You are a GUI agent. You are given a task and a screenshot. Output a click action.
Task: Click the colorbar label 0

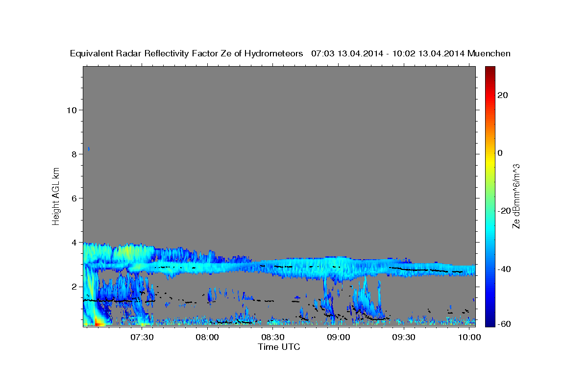click(500, 153)
